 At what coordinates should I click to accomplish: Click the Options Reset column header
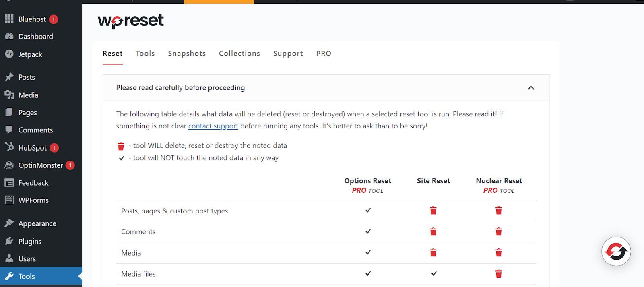[x=367, y=181]
